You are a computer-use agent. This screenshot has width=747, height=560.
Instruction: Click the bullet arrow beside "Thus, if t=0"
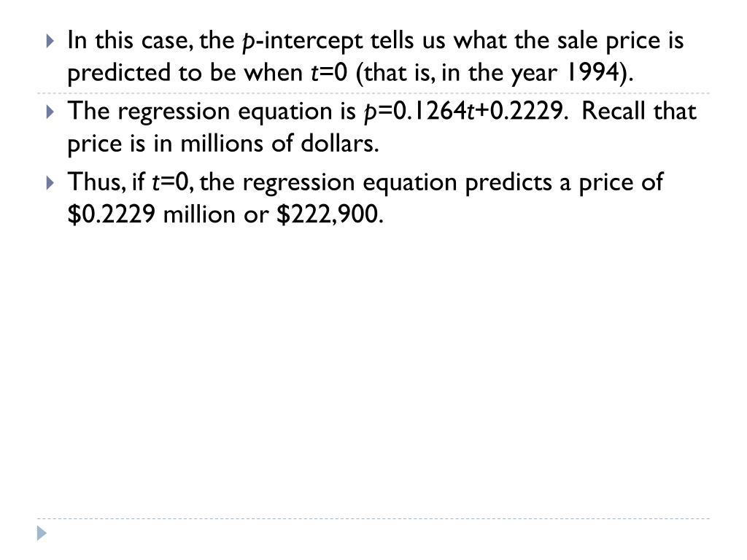coord(50,182)
